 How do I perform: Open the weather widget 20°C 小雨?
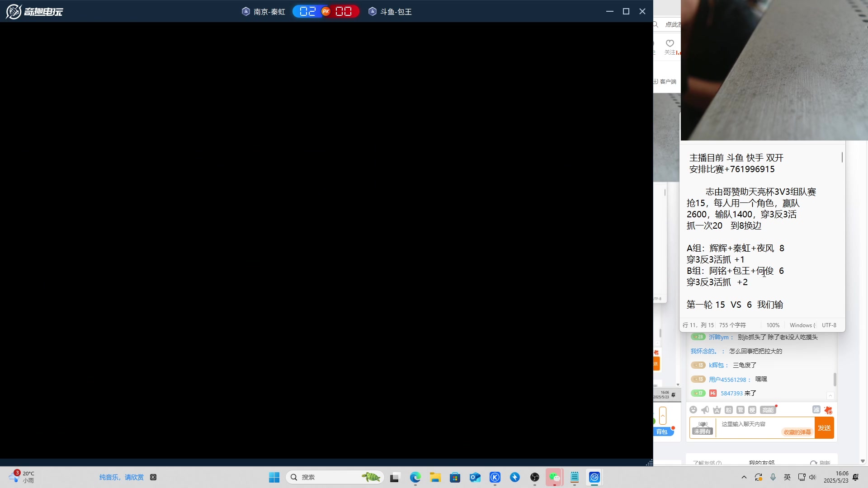click(22, 477)
